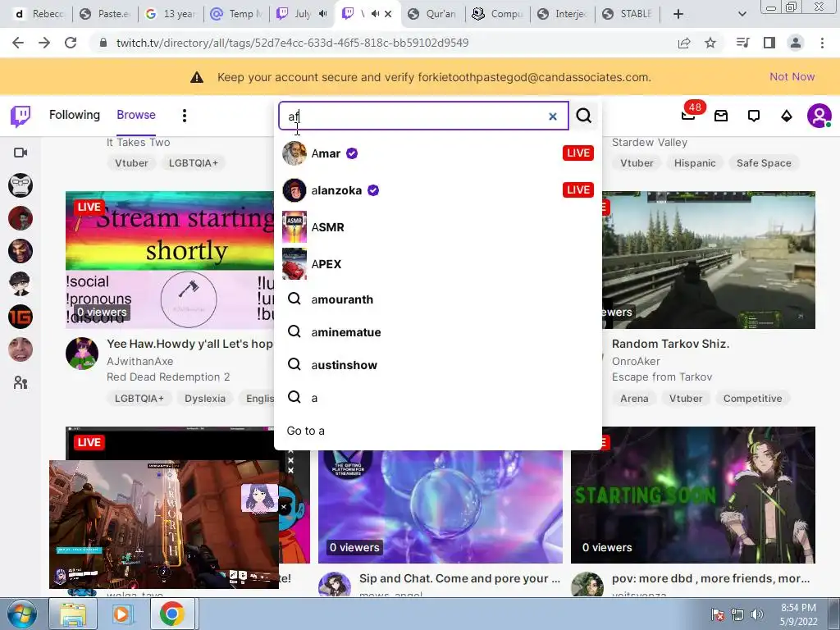The height and width of the screenshot is (630, 840).
Task: Open the Random Tarkov Shiz stream thumbnail
Action: pyautogui.click(x=708, y=260)
